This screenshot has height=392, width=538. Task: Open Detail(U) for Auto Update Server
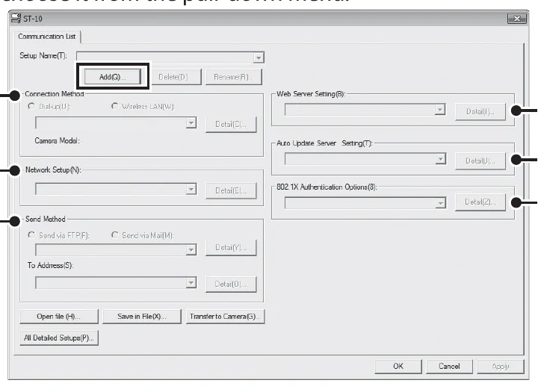pos(480,161)
